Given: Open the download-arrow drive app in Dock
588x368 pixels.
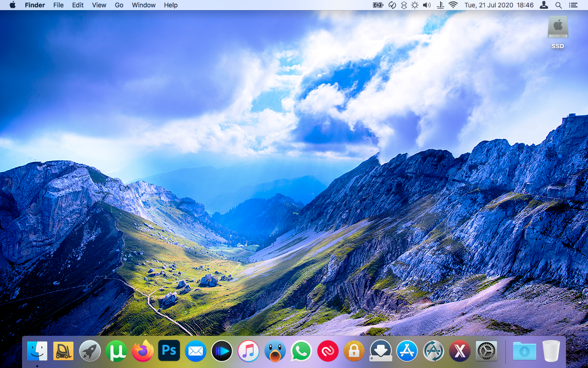Looking at the screenshot, I should coord(381,351).
